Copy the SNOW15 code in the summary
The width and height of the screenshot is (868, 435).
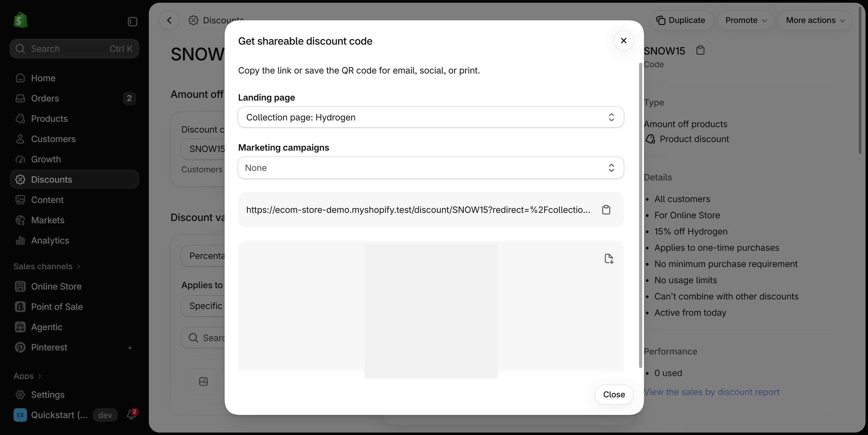tap(701, 50)
